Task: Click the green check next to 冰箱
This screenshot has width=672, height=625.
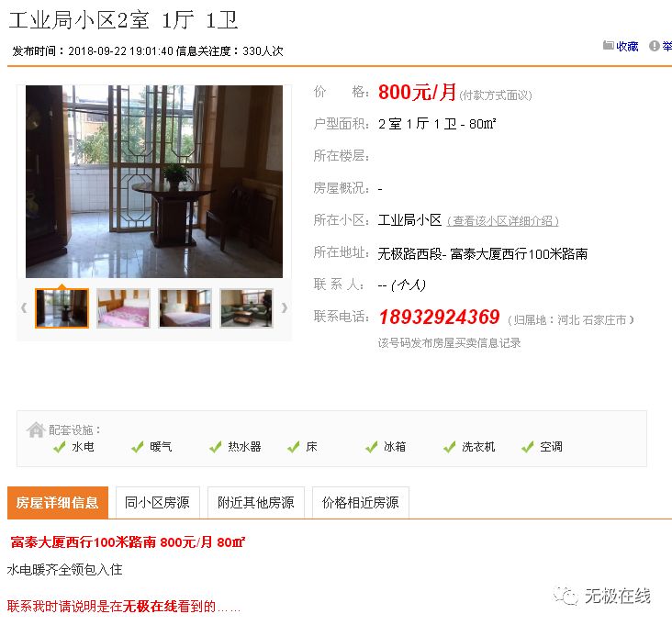Action: point(371,447)
